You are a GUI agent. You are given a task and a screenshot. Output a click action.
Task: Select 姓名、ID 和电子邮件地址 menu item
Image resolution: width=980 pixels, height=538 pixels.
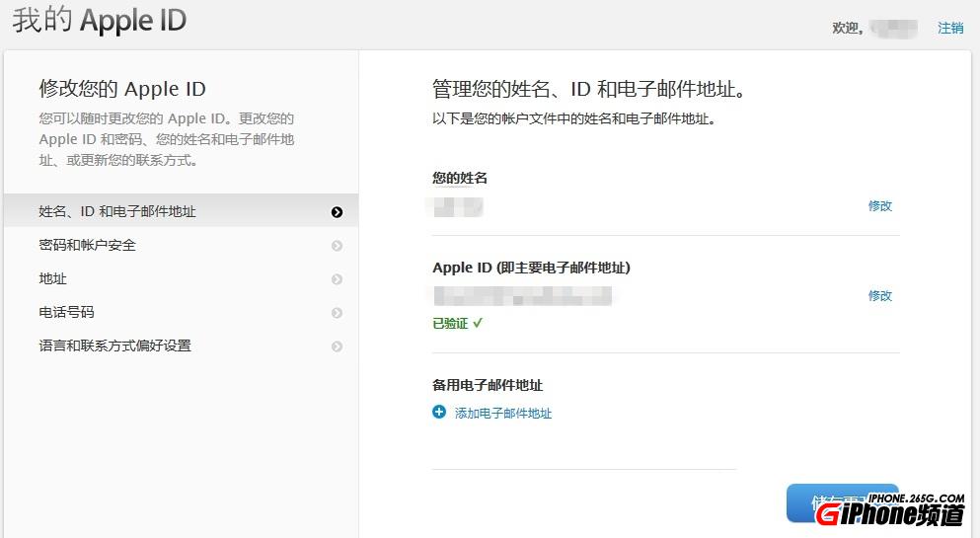[182, 211]
